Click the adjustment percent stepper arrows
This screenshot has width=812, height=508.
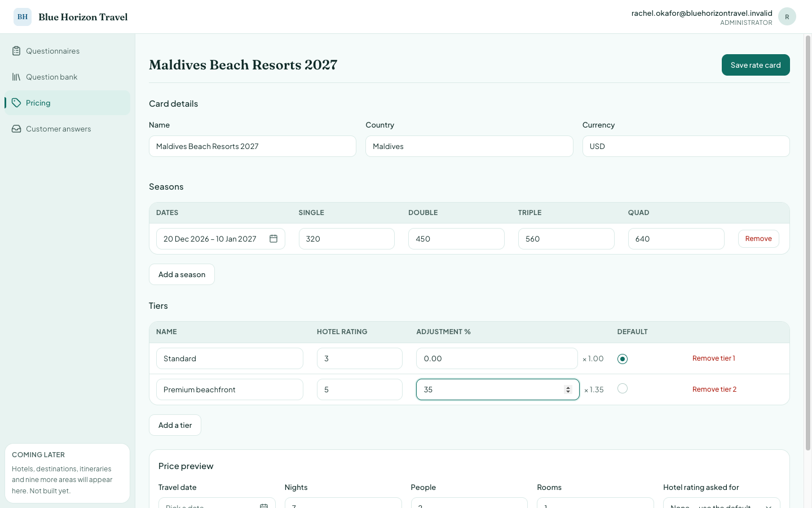[568, 389]
